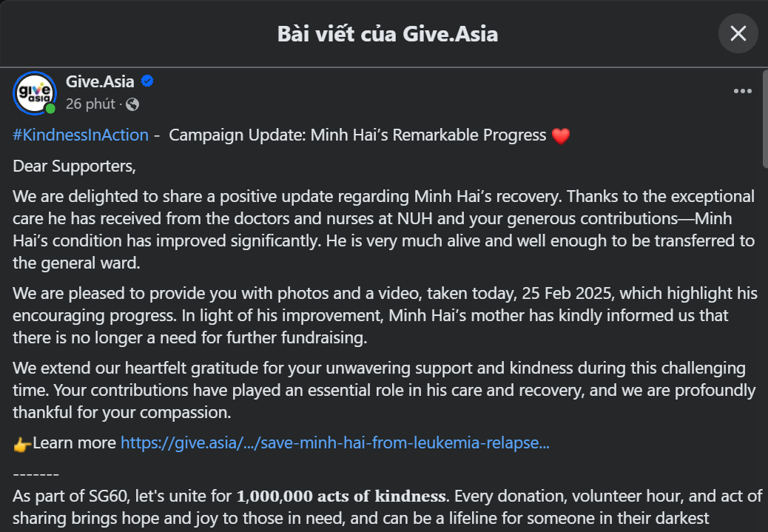The width and height of the screenshot is (768, 532).
Task: Click the blue verified badge
Action: click(147, 81)
